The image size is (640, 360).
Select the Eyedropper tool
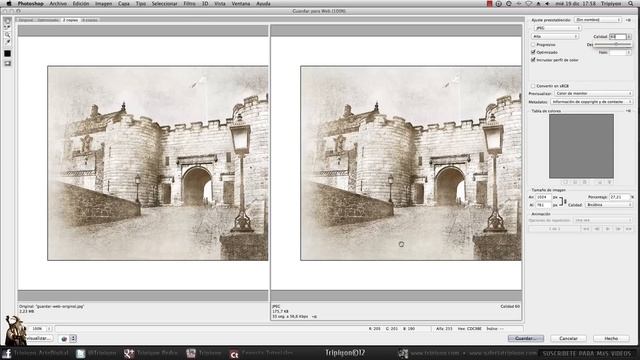pyautogui.click(x=7, y=42)
